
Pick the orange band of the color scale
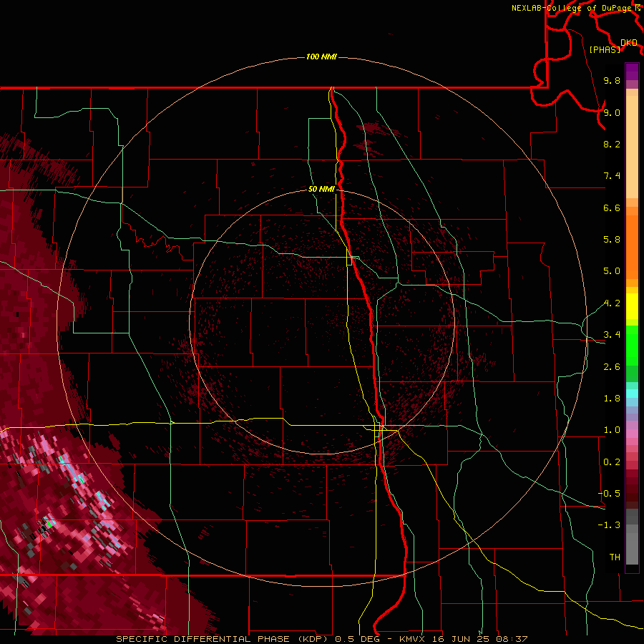point(632,247)
